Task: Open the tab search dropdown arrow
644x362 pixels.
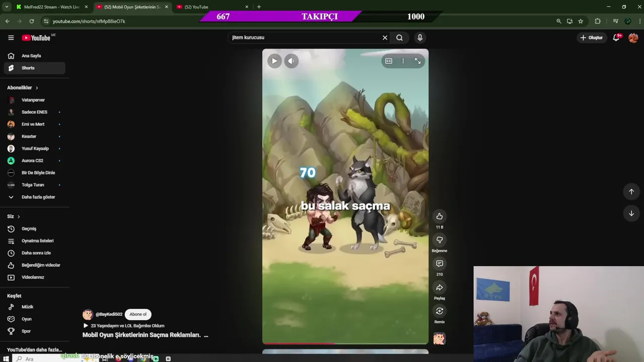Action: coord(7,7)
